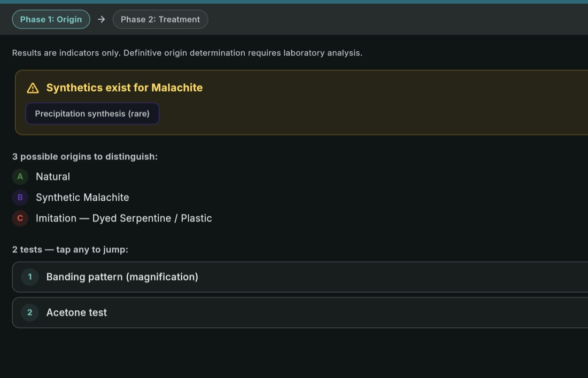Click the Precipitation synthesis (rare) chip
The height and width of the screenshot is (378, 588).
[92, 113]
